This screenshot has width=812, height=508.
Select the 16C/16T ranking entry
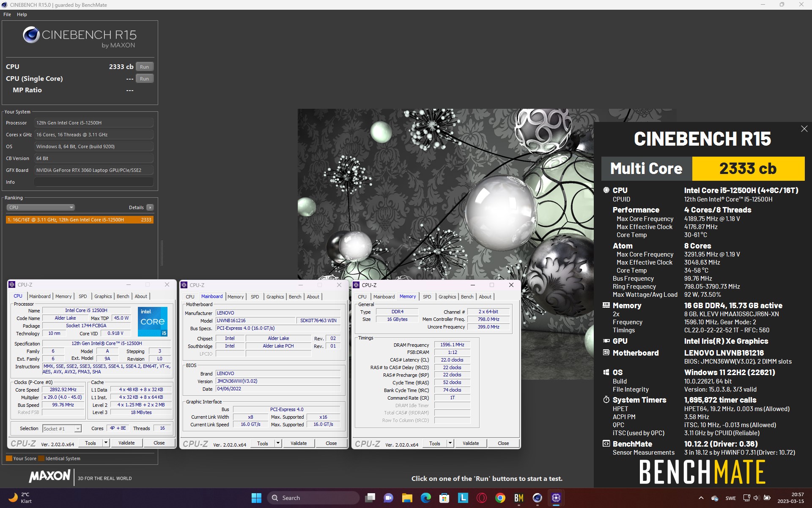[x=80, y=220]
